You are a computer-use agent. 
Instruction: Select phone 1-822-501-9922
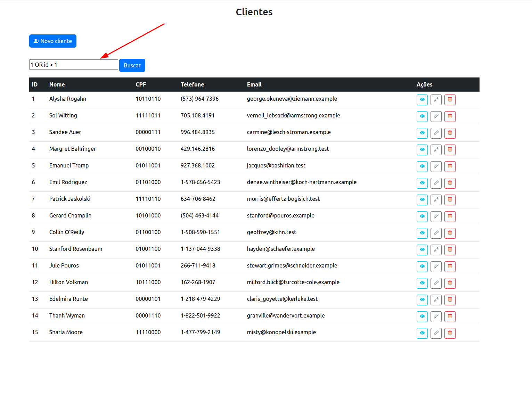coord(200,315)
